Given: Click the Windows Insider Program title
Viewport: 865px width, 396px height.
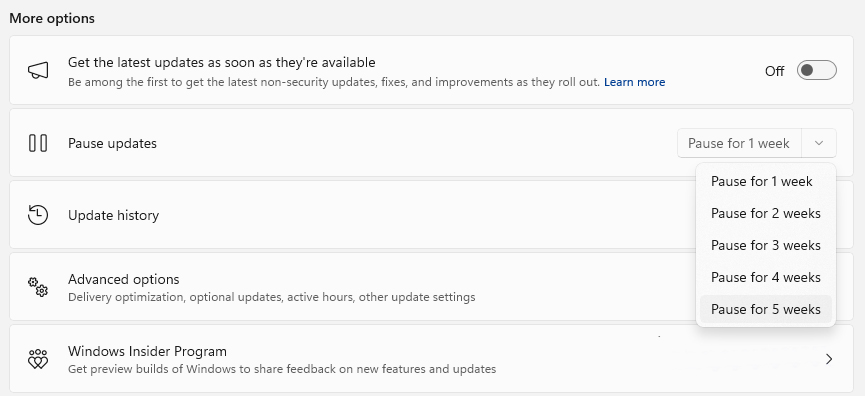Looking at the screenshot, I should tap(147, 351).
